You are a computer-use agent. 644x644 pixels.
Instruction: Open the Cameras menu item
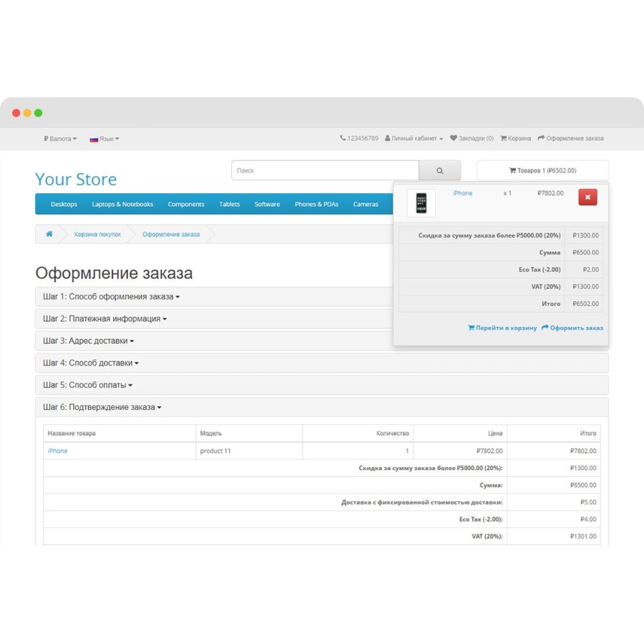[x=366, y=204]
